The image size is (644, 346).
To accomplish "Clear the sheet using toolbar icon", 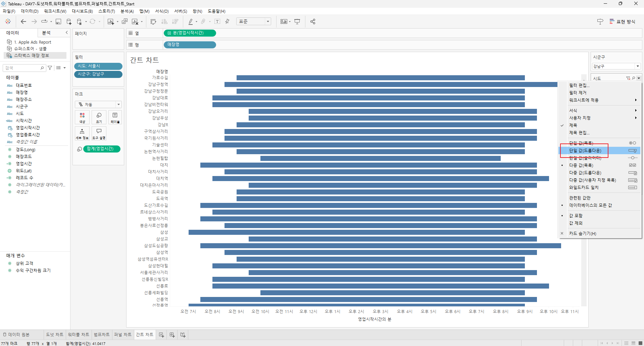I will tap(135, 21).
